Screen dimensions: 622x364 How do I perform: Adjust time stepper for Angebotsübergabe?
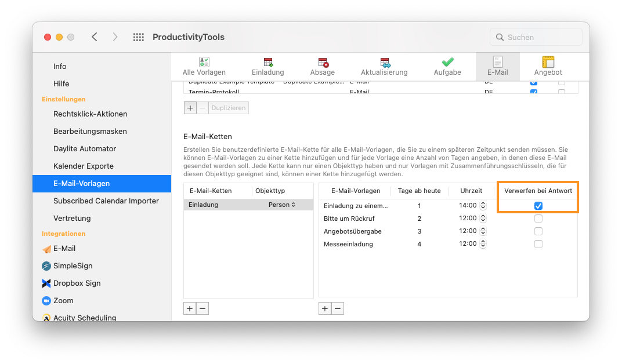483,231
